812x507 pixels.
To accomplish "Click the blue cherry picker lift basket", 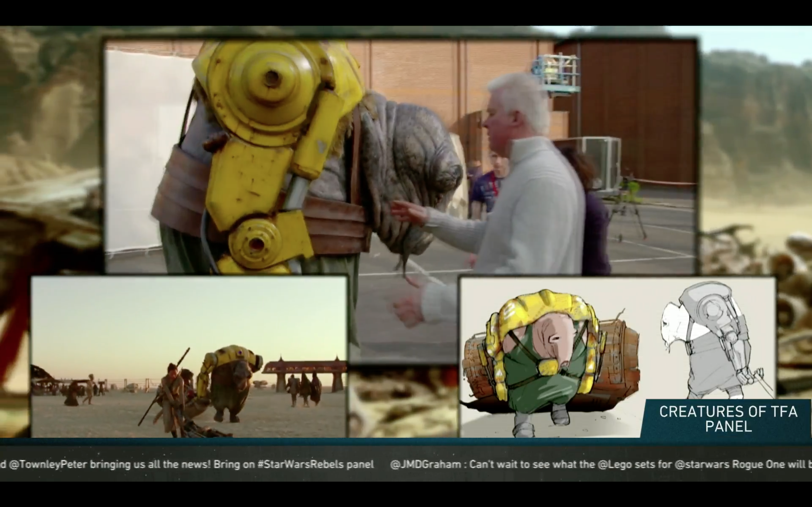I will pyautogui.click(x=557, y=72).
